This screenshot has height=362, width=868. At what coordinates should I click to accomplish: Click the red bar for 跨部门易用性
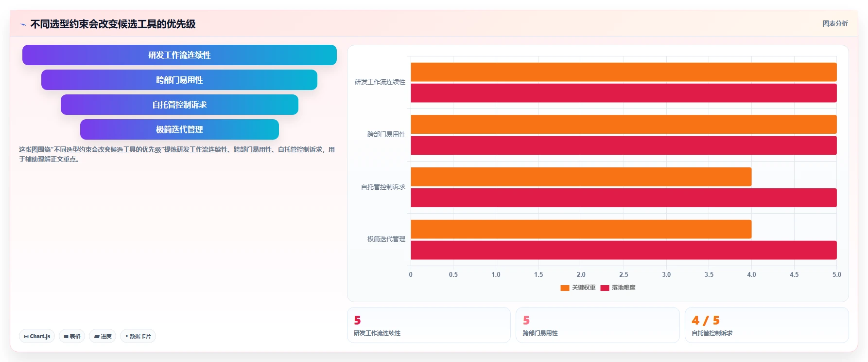click(x=624, y=145)
